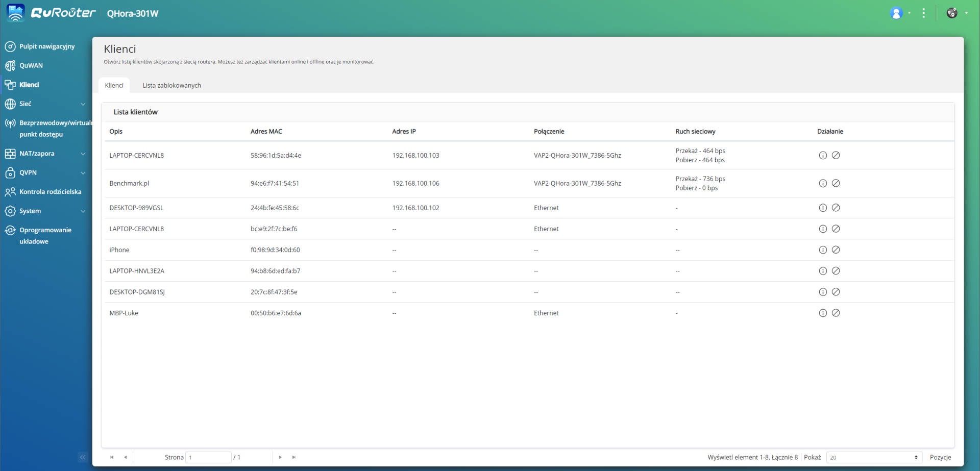Select Klienci in the sidebar
This screenshot has width=980, height=471.
pyautogui.click(x=29, y=85)
